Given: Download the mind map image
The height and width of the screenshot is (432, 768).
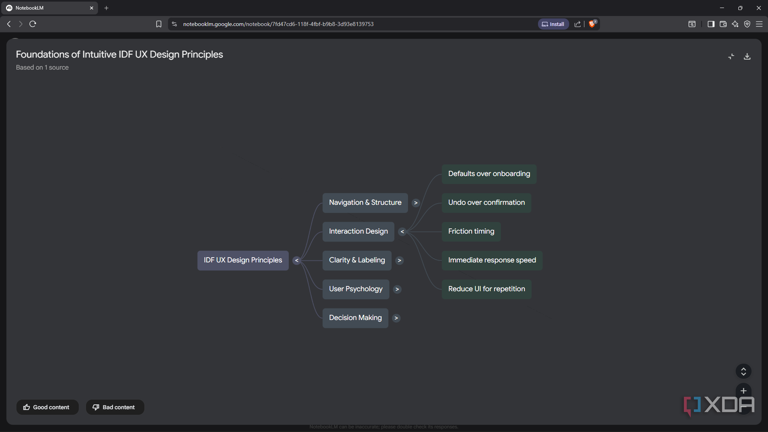Looking at the screenshot, I should click(x=747, y=57).
